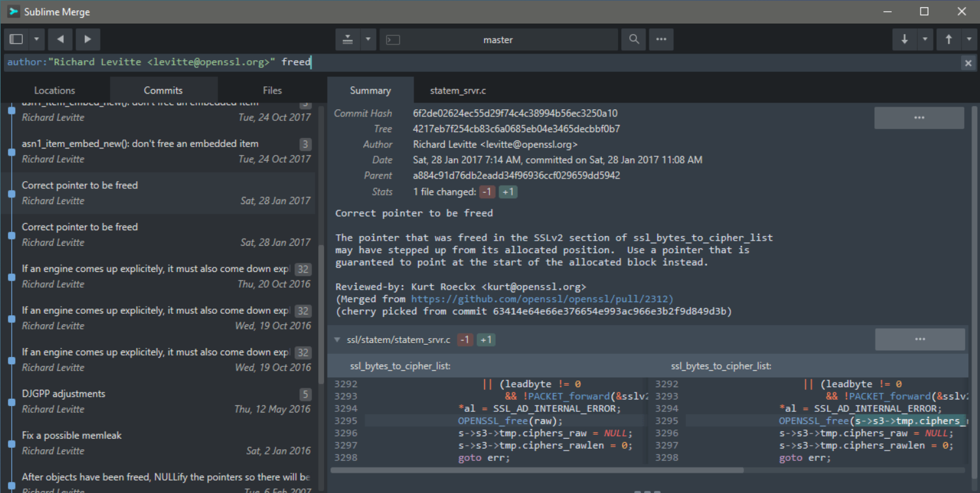The image size is (980, 493).
Task: Navigate back with the left arrow
Action: click(x=60, y=40)
